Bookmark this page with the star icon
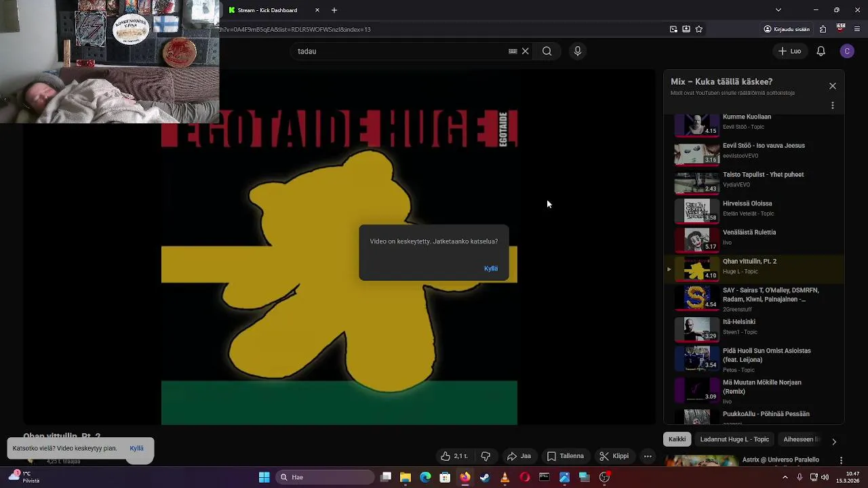This screenshot has height=488, width=868. (x=699, y=29)
